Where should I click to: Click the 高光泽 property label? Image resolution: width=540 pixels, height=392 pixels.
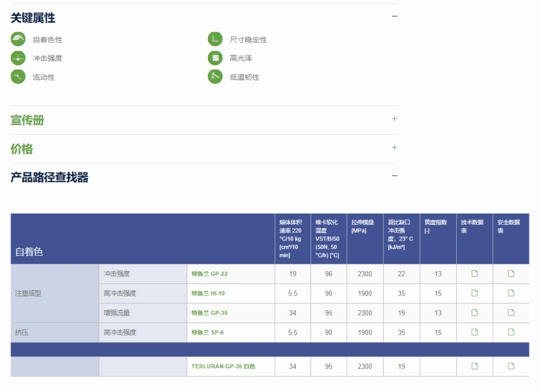coord(241,58)
